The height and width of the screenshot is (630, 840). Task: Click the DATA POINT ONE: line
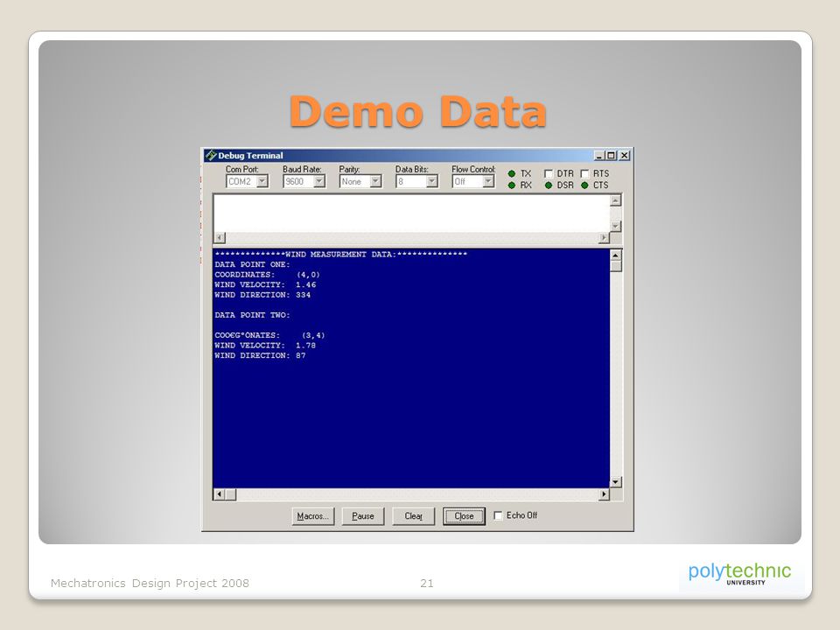252,264
